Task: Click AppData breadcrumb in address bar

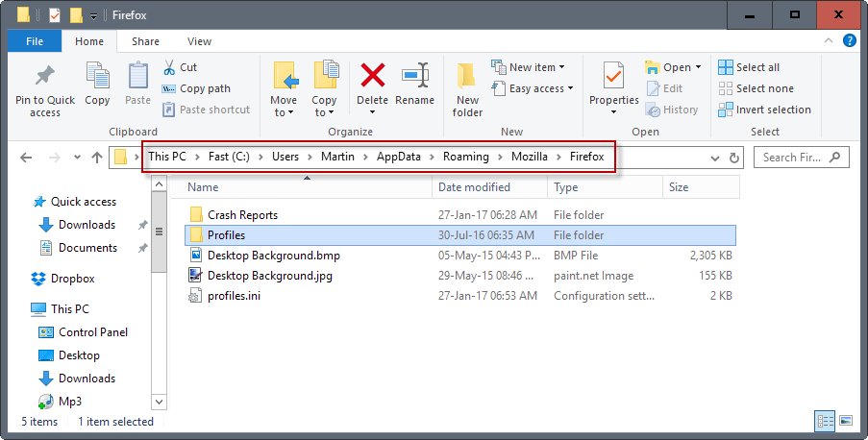Action: point(399,157)
